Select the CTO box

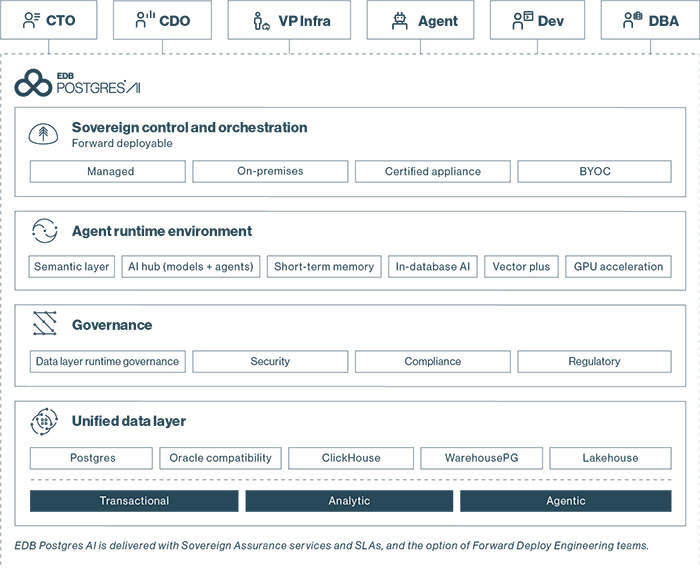[49, 20]
